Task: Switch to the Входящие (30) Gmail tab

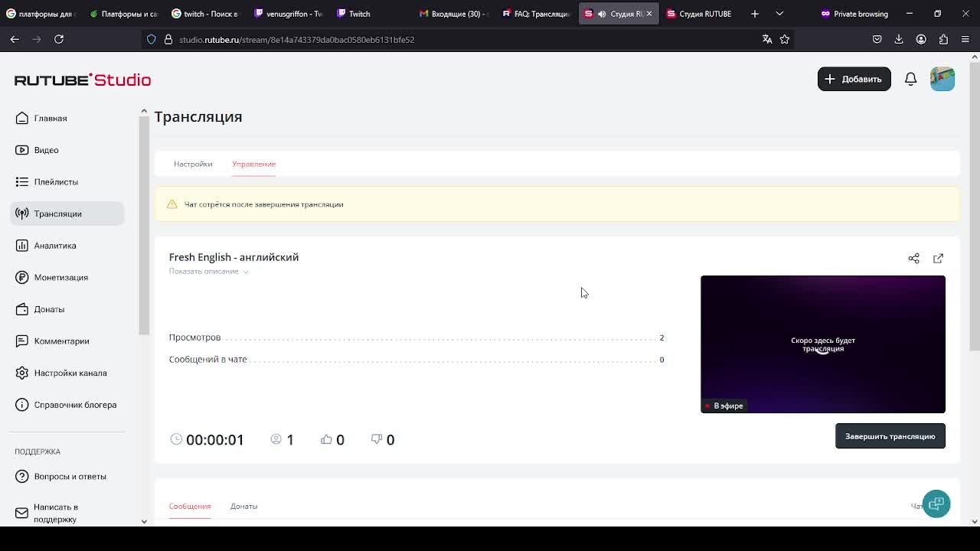Action: coord(454,14)
